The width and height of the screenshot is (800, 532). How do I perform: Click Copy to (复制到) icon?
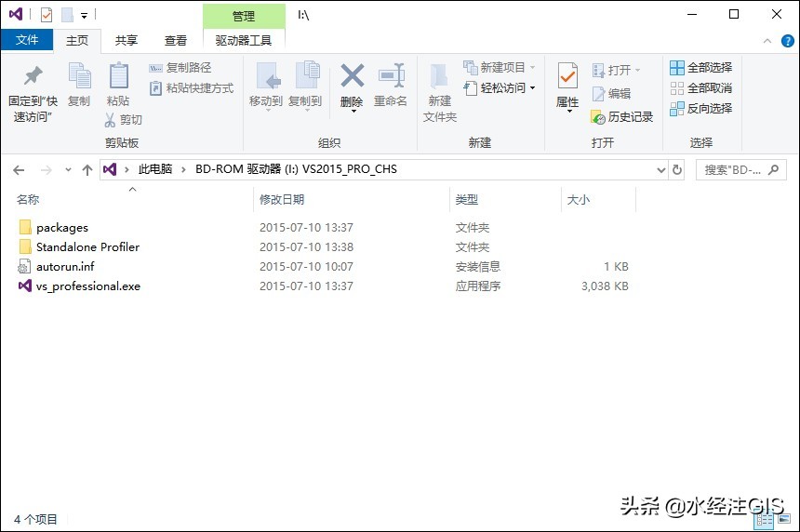[x=307, y=76]
